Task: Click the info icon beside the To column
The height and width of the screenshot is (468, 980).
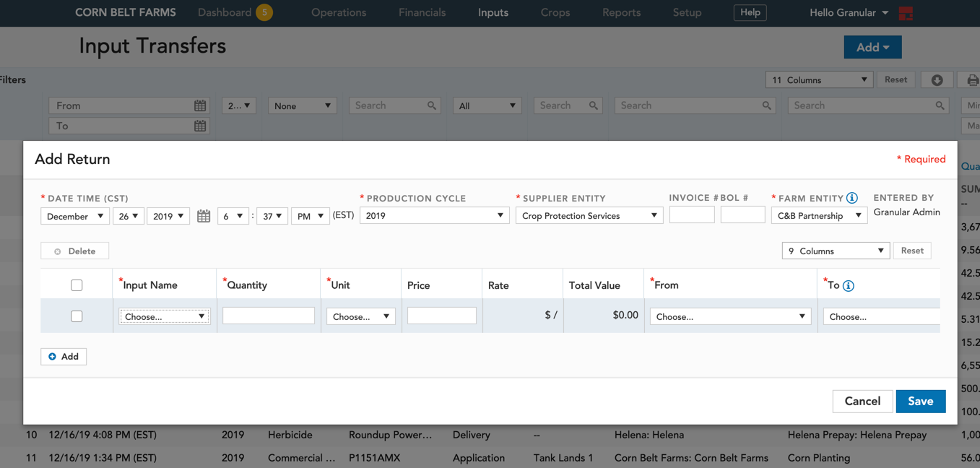Action: pos(849,286)
